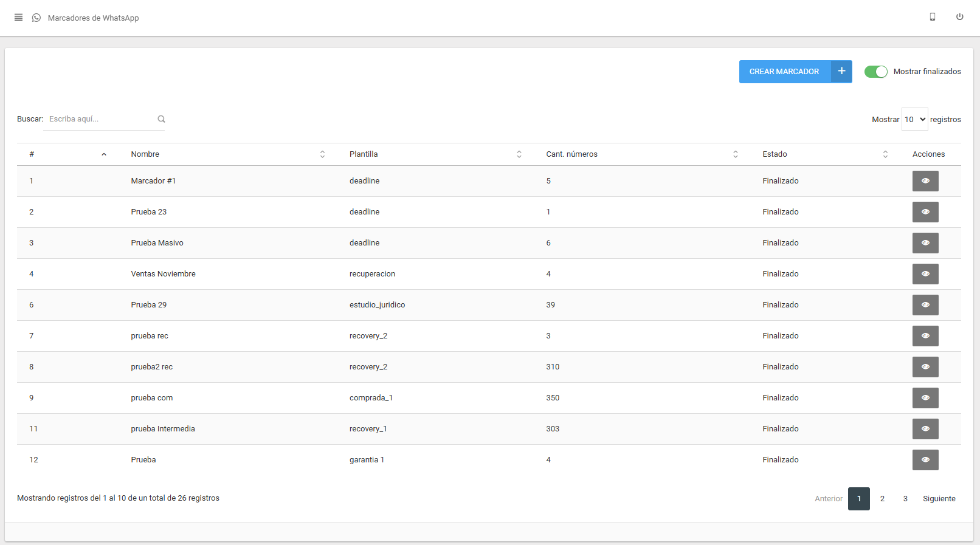The image size is (980, 545).
Task: Click the WhatsApp logo icon in header
Action: click(36, 18)
